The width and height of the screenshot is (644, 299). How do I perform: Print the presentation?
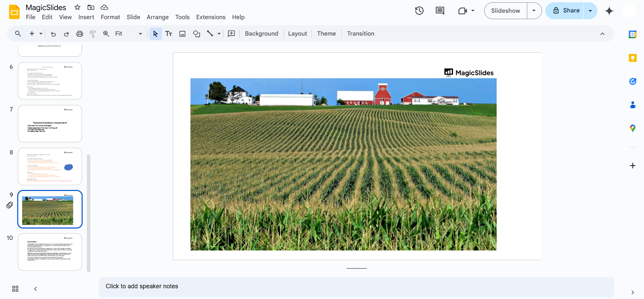point(80,34)
